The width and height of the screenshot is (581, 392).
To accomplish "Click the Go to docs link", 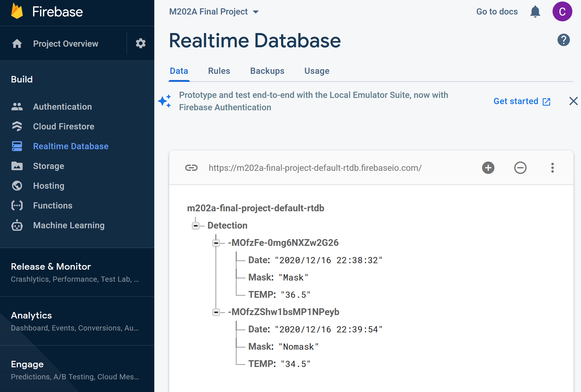I will coord(497,12).
